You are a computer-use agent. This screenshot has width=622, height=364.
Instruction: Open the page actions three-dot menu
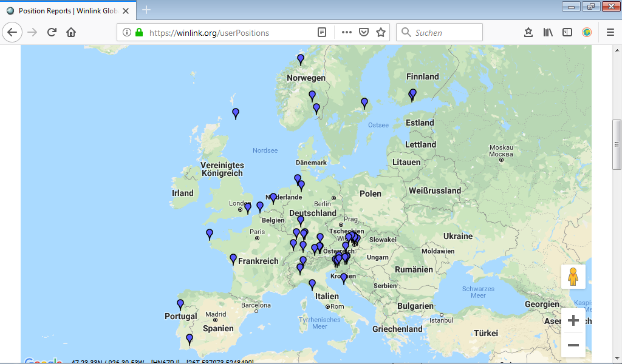[x=347, y=33]
